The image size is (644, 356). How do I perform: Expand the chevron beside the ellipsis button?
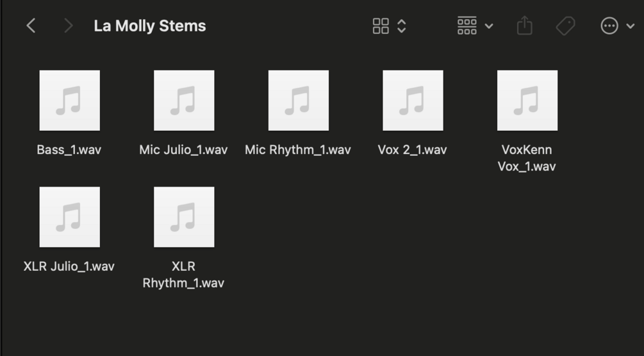coord(631,26)
